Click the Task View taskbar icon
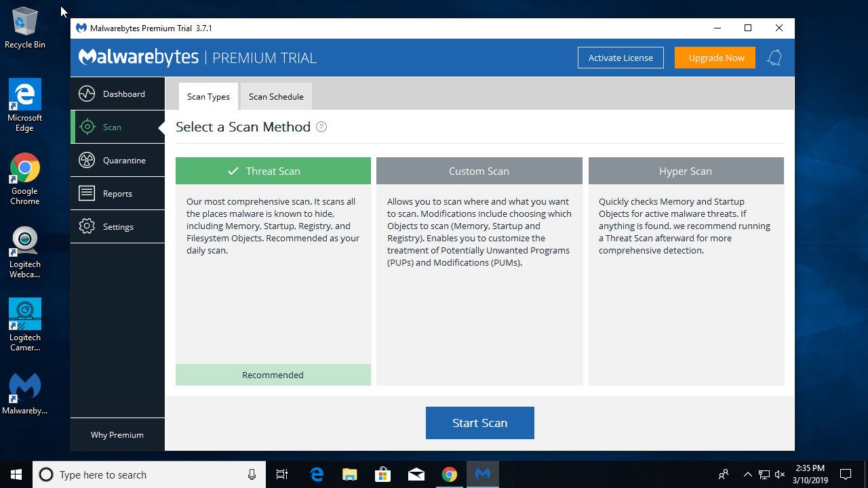Screen dimensions: 868x488 [282, 474]
